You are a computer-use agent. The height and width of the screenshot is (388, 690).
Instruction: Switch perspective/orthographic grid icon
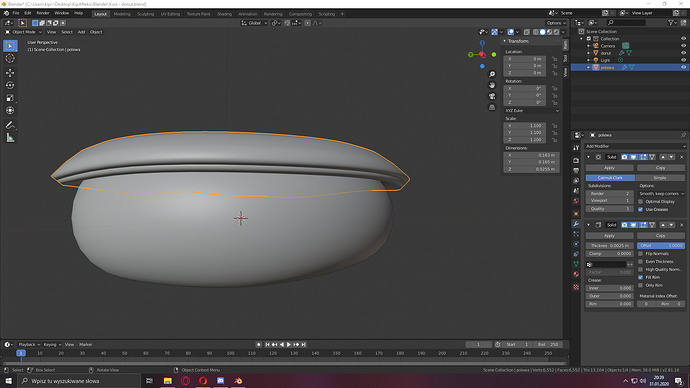click(492, 107)
